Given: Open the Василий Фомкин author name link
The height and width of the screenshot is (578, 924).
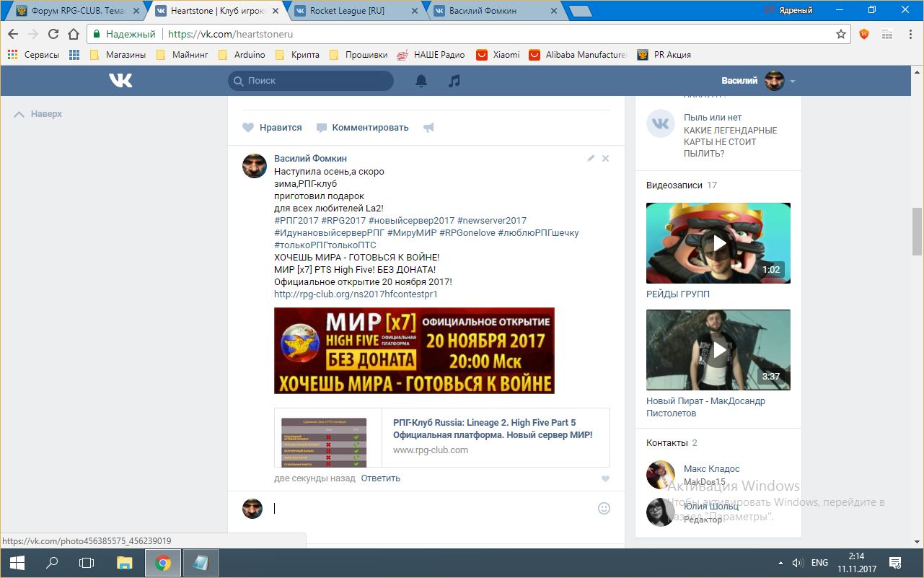Looking at the screenshot, I should click(310, 159).
